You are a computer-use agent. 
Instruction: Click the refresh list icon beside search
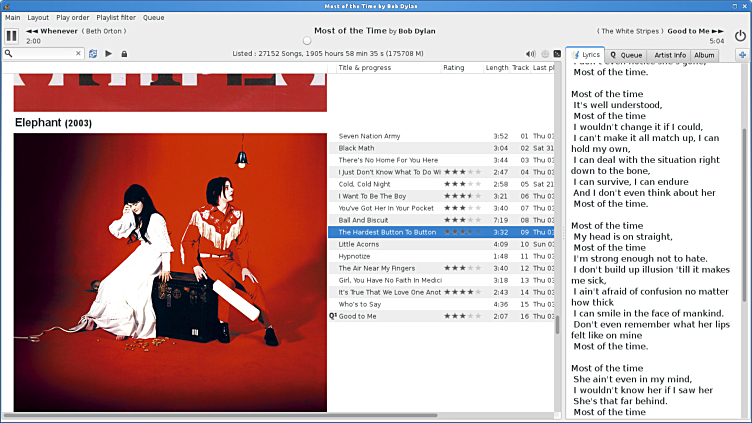pos(93,54)
